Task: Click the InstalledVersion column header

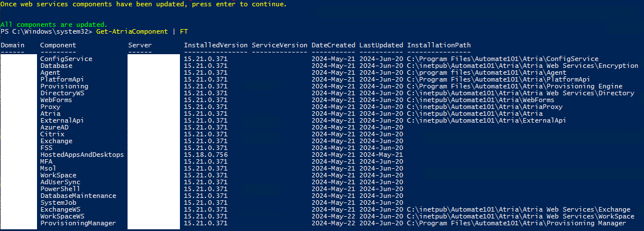Action: (215, 45)
